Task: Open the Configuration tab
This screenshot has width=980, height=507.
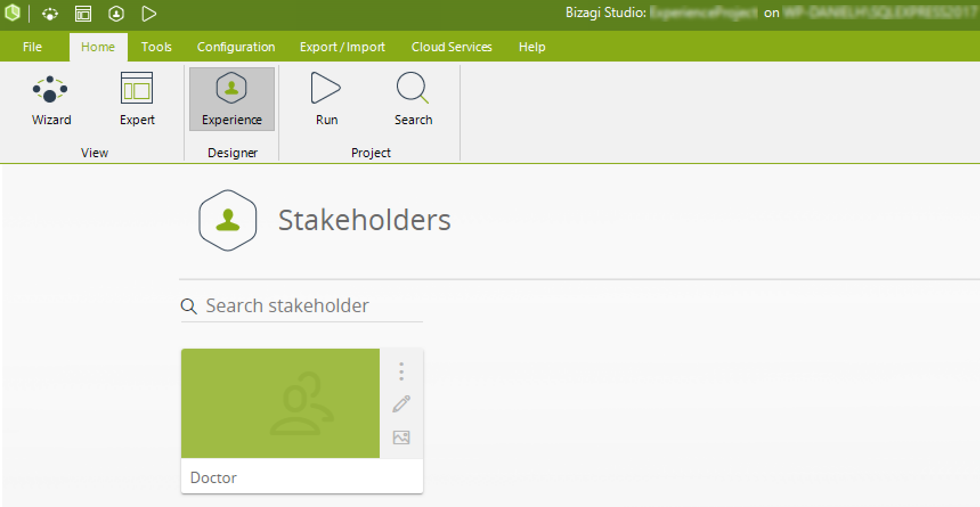Action: pyautogui.click(x=236, y=47)
